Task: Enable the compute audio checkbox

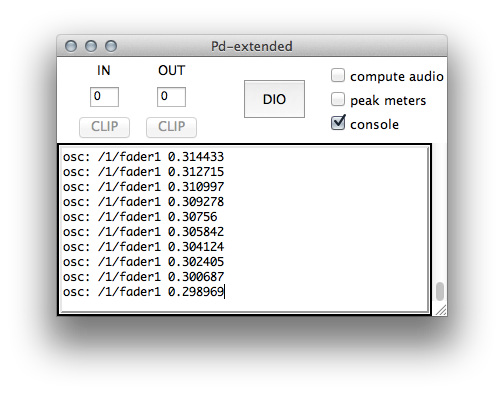Action: [x=338, y=75]
